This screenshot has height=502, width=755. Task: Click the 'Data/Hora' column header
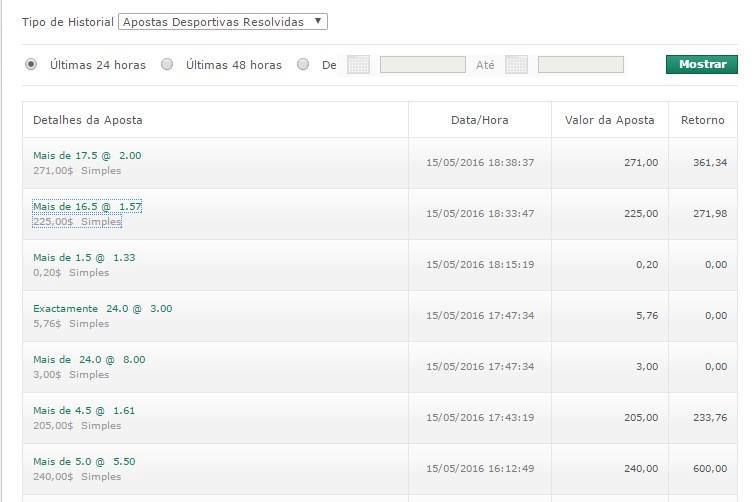pos(480,120)
